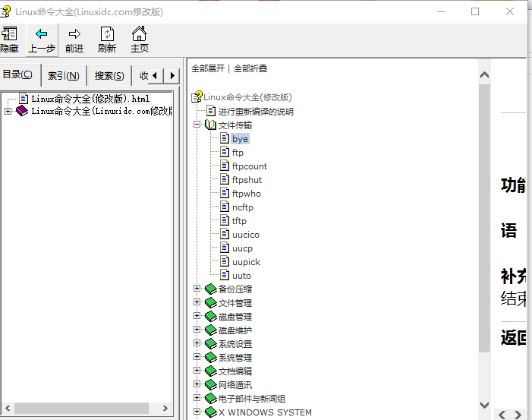Click the Refresh (刷新) toolbar icon
This screenshot has width=532, height=420.
(107, 34)
